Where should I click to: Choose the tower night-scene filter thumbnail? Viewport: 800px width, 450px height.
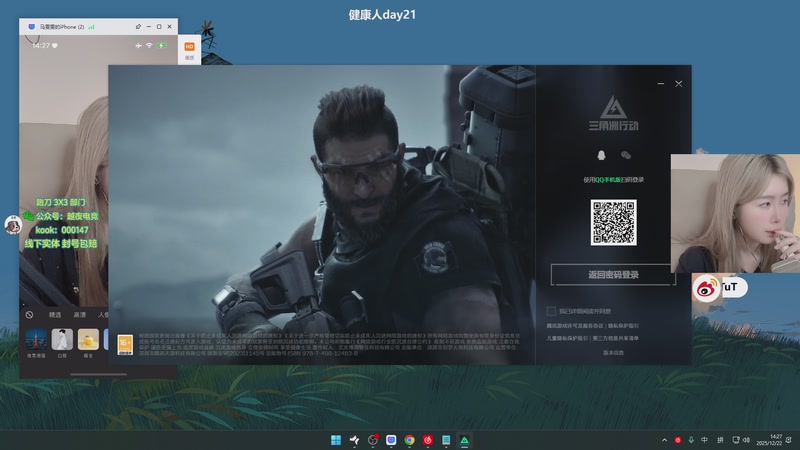(36, 340)
